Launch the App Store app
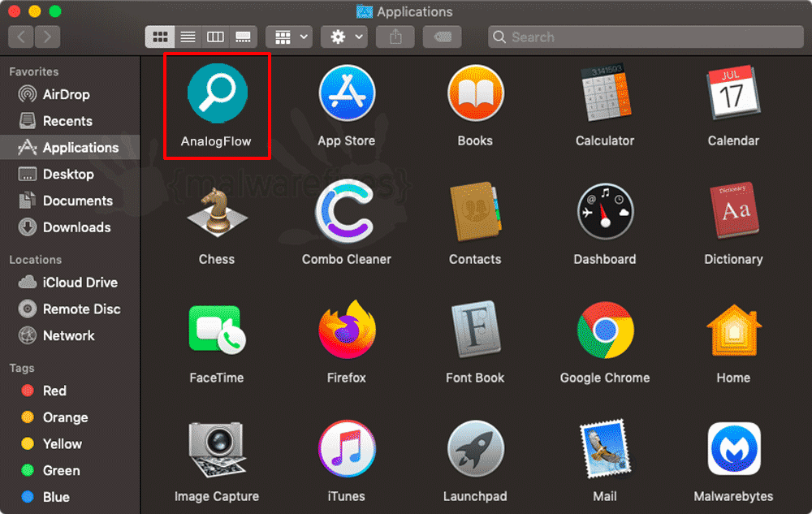Viewport: 812px width, 514px height. tap(347, 93)
